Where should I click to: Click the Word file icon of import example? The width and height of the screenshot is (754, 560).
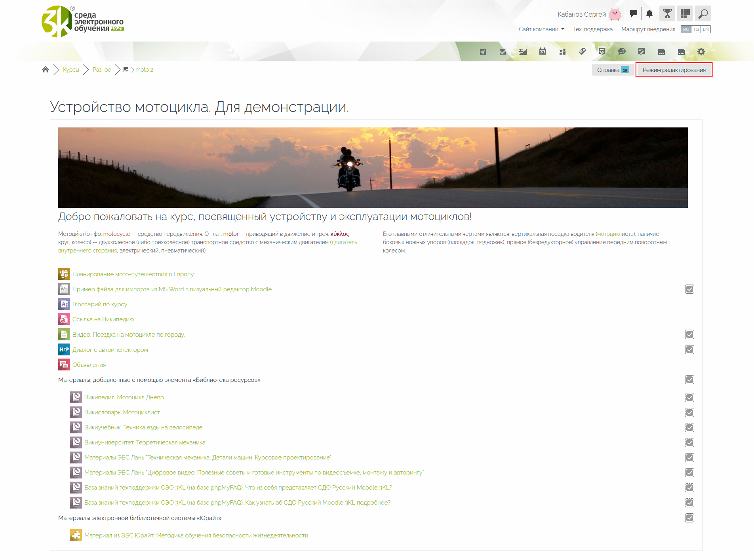click(64, 289)
